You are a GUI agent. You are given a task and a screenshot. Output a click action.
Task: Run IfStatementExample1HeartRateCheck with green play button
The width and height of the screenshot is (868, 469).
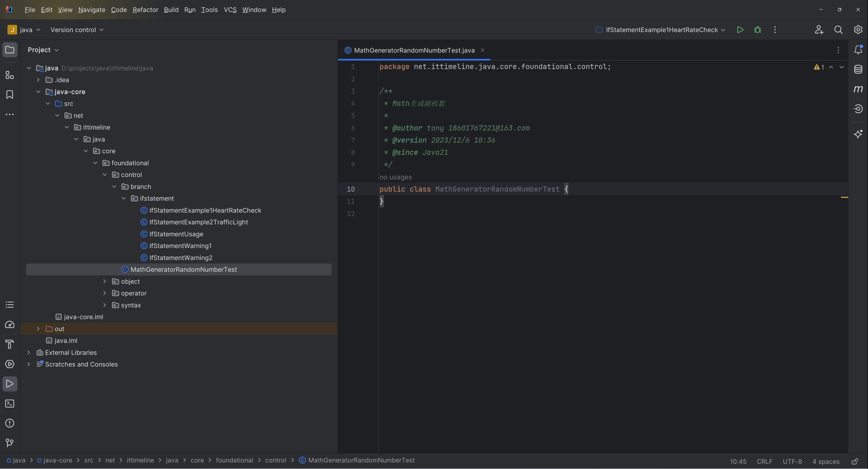[740, 30]
